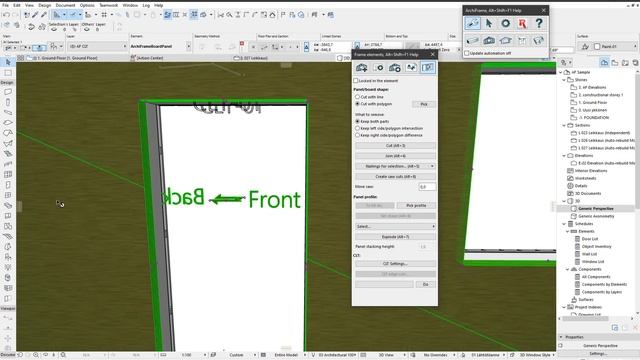Click the scissors trim icon in toolbar
Viewport: 640px width, 360px height.
tap(221, 15)
